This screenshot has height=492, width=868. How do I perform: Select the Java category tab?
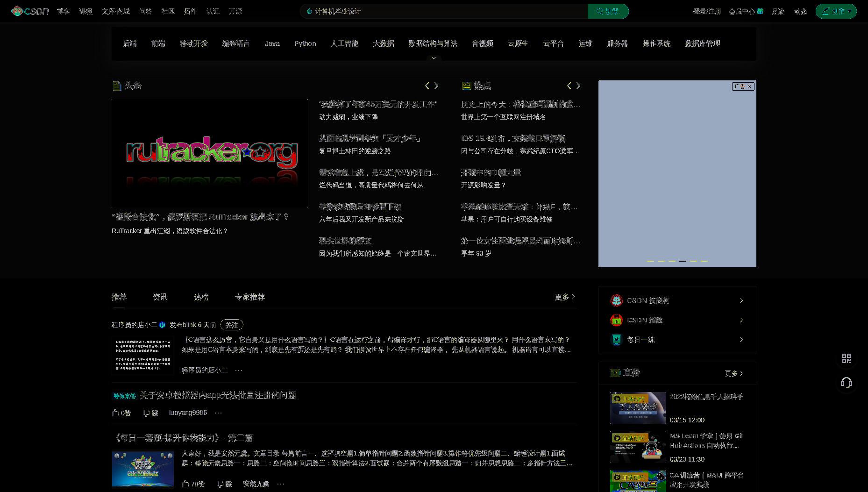click(x=272, y=43)
